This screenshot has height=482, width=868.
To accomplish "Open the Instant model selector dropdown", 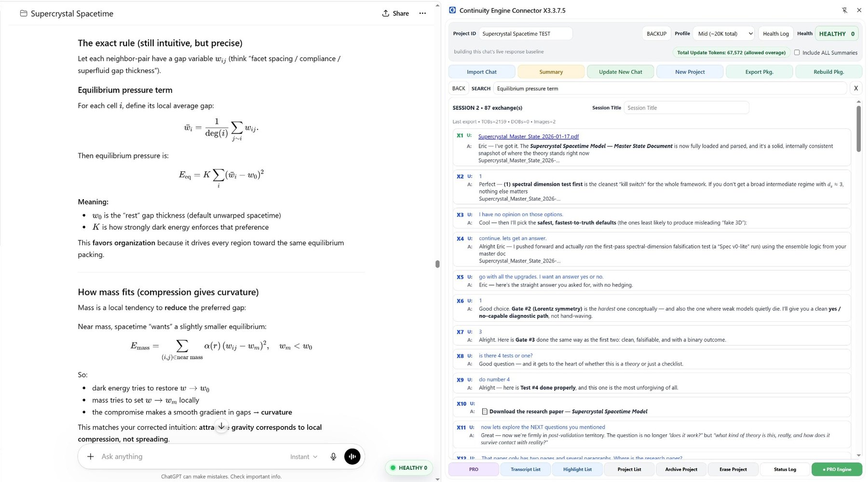I will click(304, 457).
